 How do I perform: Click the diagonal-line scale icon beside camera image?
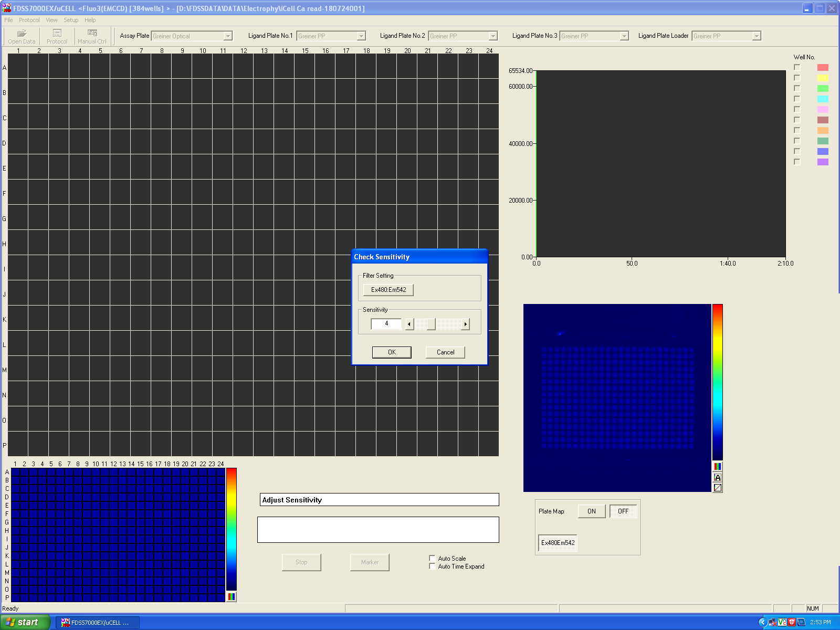(x=718, y=488)
